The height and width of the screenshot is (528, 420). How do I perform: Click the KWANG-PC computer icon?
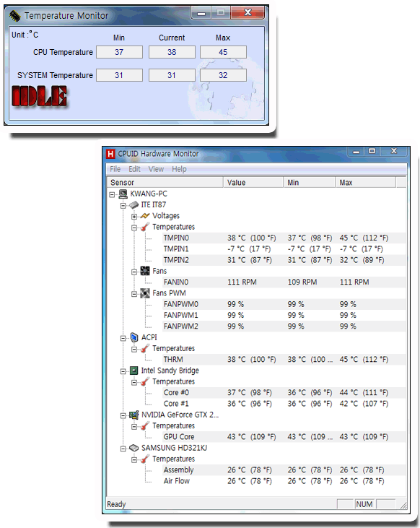123,194
